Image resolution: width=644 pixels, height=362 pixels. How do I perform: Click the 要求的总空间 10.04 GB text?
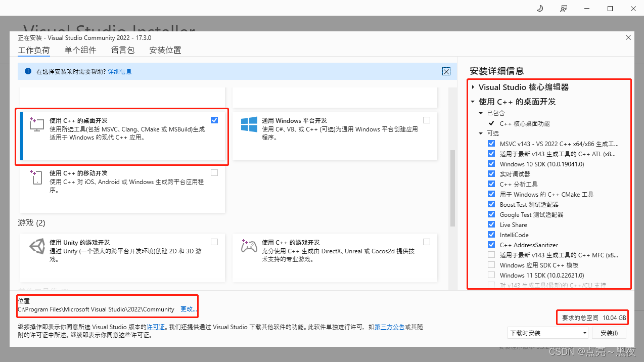point(594,318)
